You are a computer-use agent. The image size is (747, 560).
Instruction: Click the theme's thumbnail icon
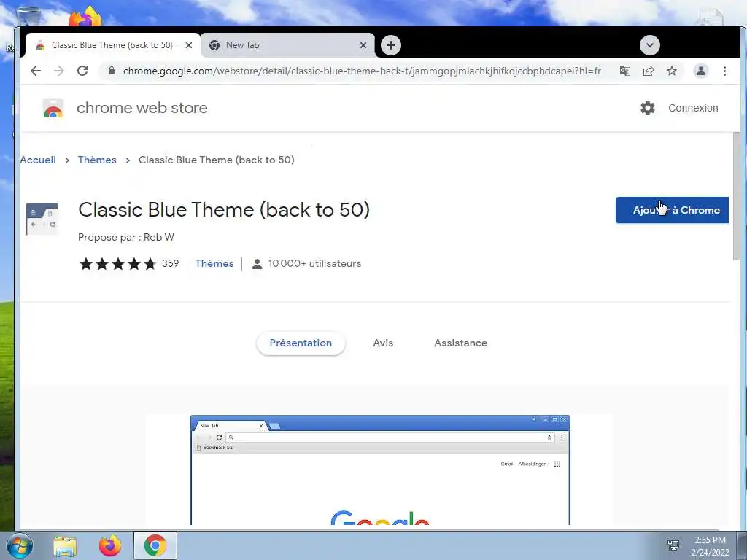[42, 219]
